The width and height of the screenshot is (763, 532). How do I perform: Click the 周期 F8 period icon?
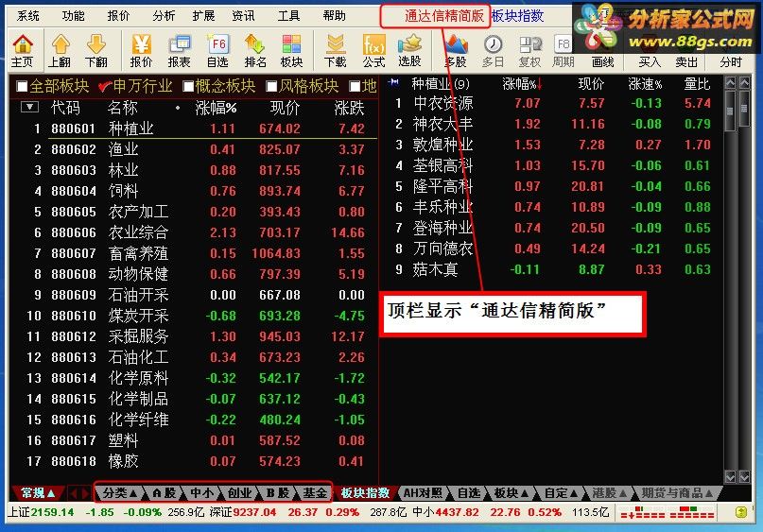coord(563,50)
